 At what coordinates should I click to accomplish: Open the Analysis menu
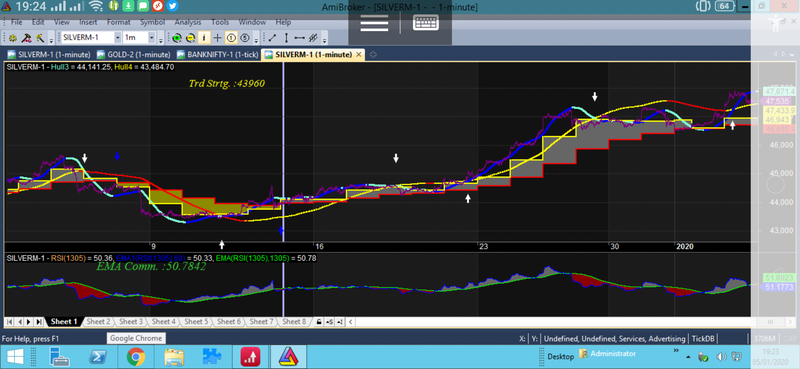point(188,22)
